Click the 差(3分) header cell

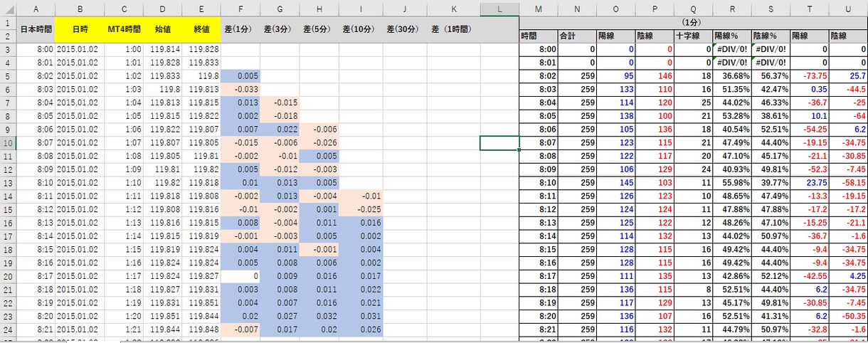pos(280,29)
